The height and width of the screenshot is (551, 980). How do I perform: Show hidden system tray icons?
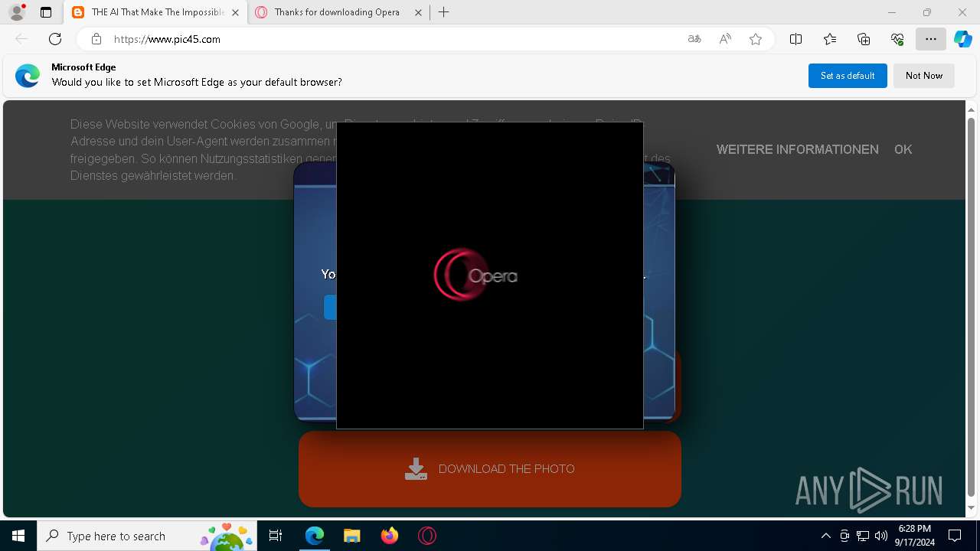point(825,536)
